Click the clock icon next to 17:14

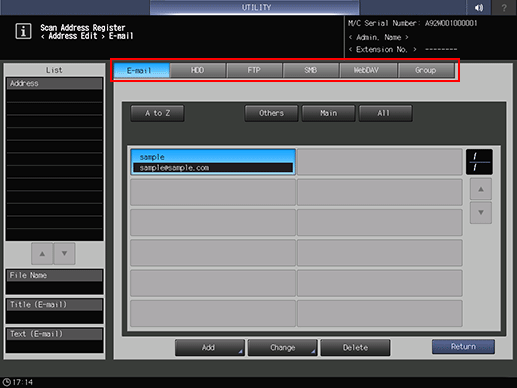[6, 382]
